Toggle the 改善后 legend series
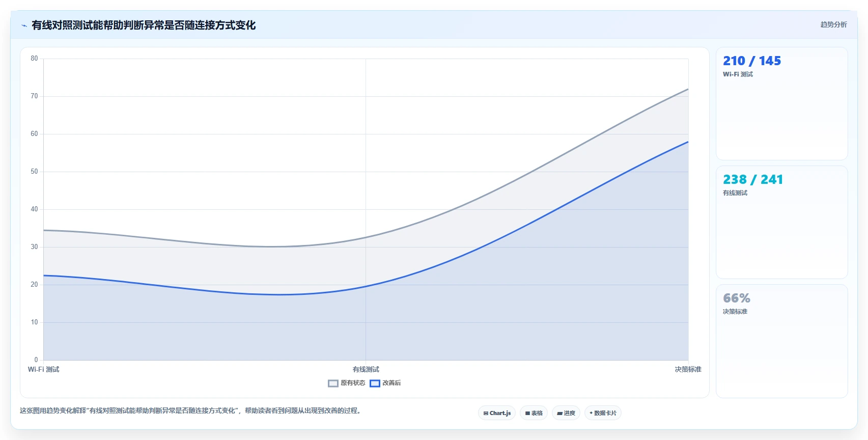868x440 pixels. point(385,383)
